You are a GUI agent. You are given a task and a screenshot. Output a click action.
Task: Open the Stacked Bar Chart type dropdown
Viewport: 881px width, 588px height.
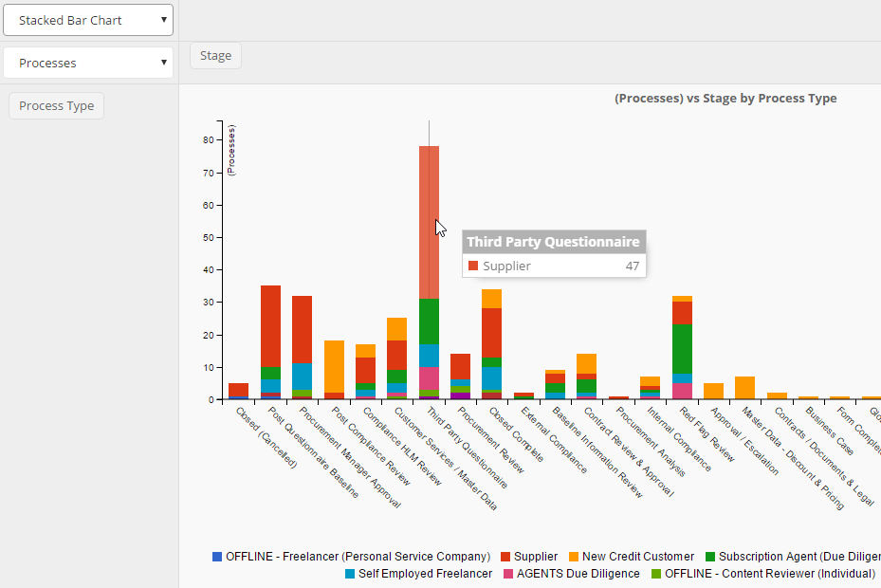point(88,20)
